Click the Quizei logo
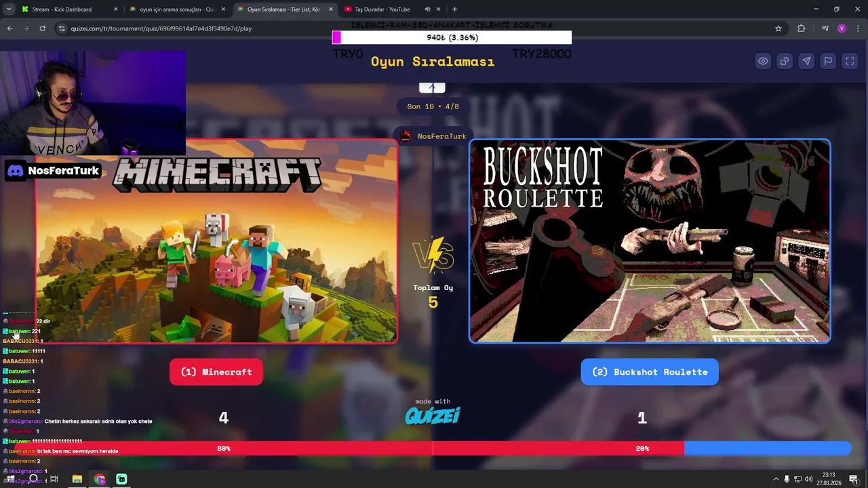The width and height of the screenshot is (868, 488). pos(433,415)
